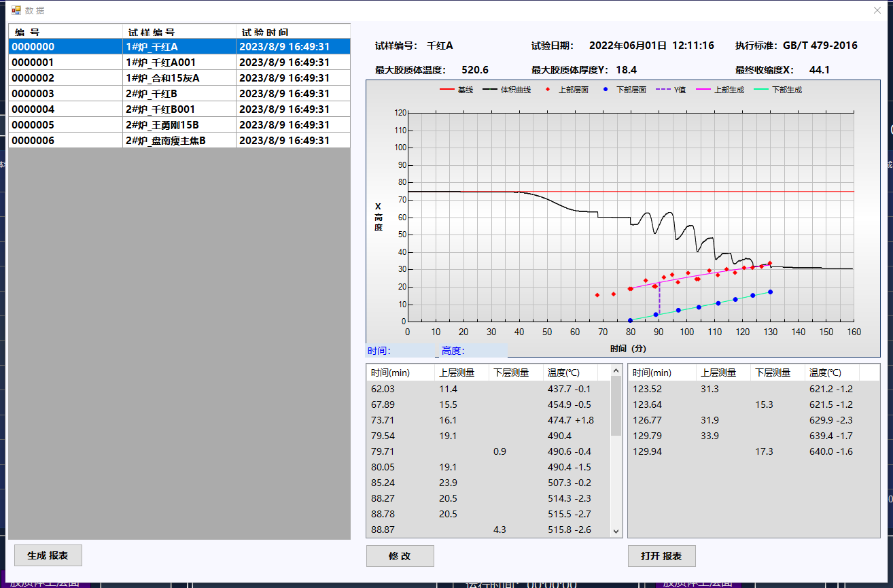The image size is (893, 588).
Task: Select row 0000002 1#炉_合和15灰A
Action: 179,78
